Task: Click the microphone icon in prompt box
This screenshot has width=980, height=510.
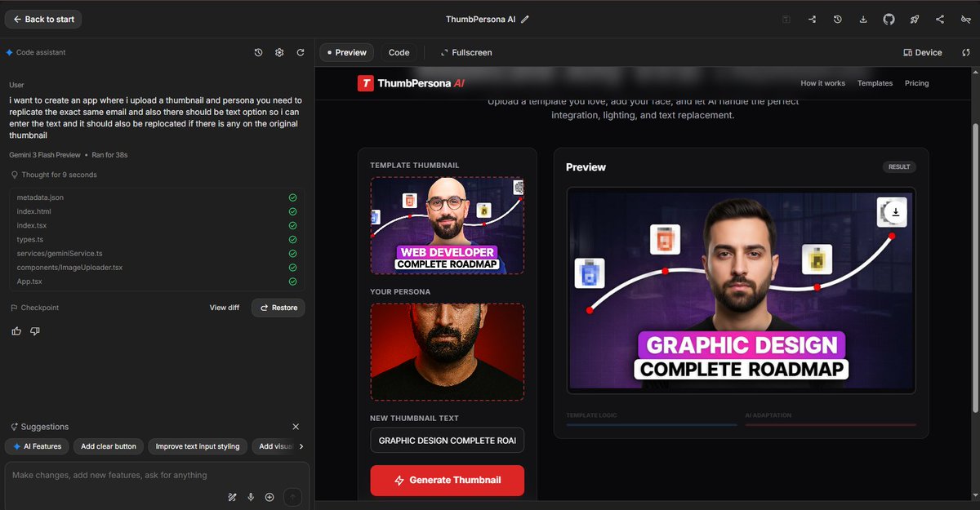Action: pyautogui.click(x=251, y=497)
